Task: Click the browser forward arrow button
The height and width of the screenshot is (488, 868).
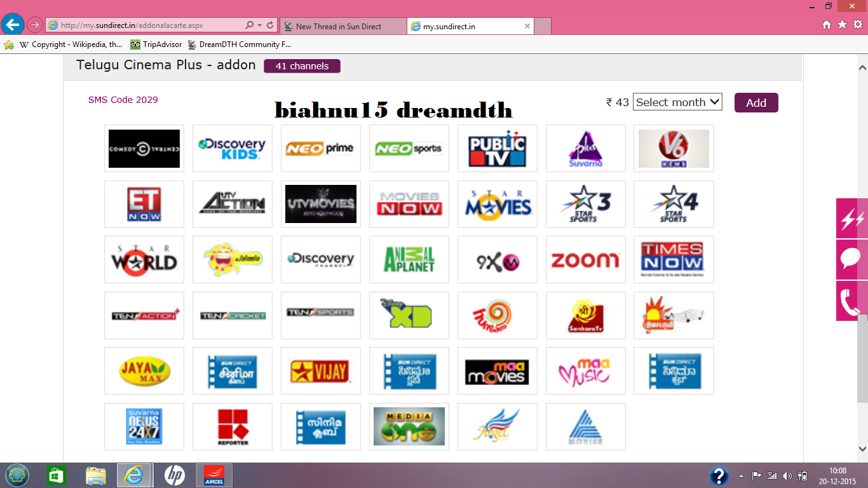Action: (x=34, y=25)
